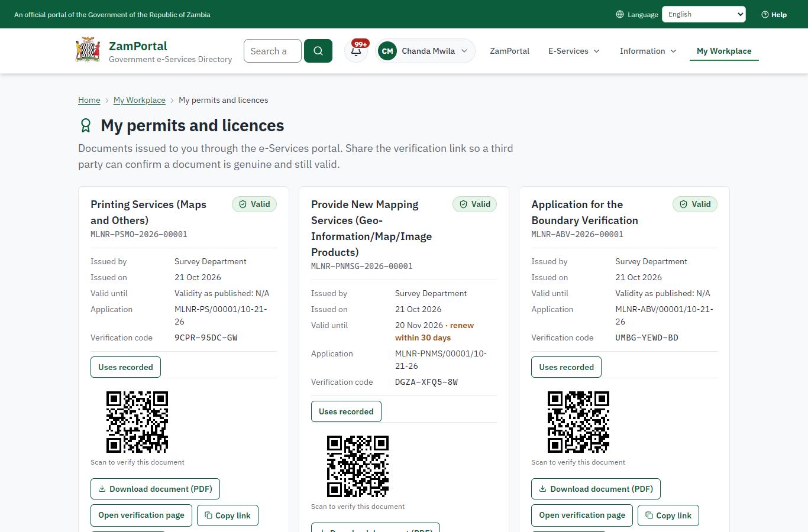Open Help via the question mark icon
Viewport: 808px width, 532px height.
coord(765,14)
